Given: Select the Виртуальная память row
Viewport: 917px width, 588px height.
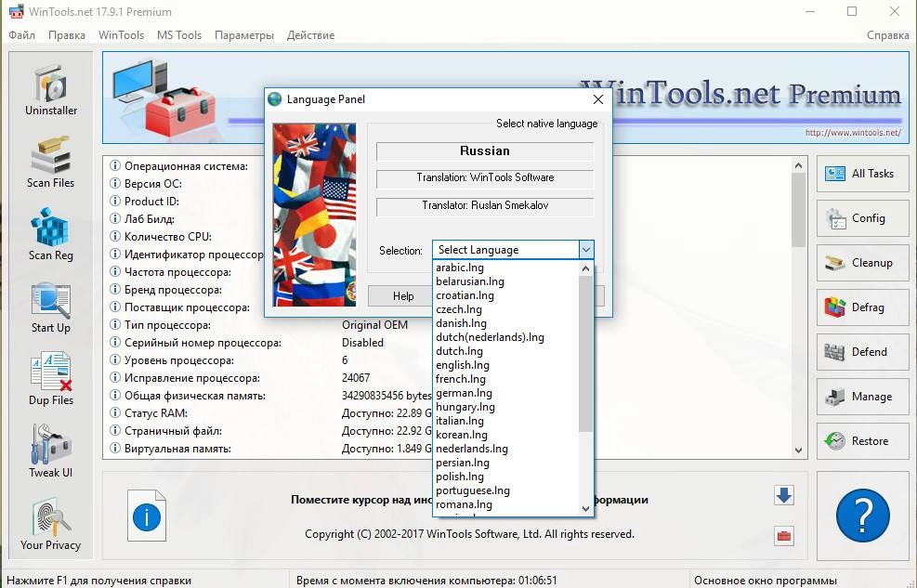Looking at the screenshot, I should coord(269,449).
